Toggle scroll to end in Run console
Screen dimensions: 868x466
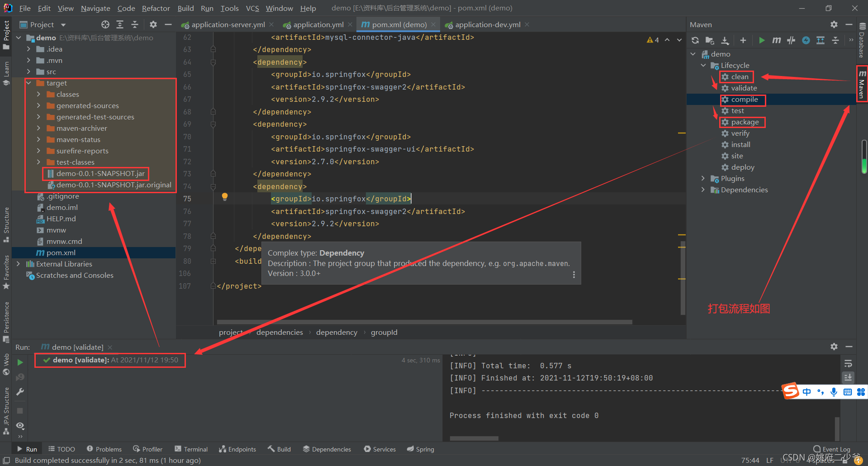848,377
